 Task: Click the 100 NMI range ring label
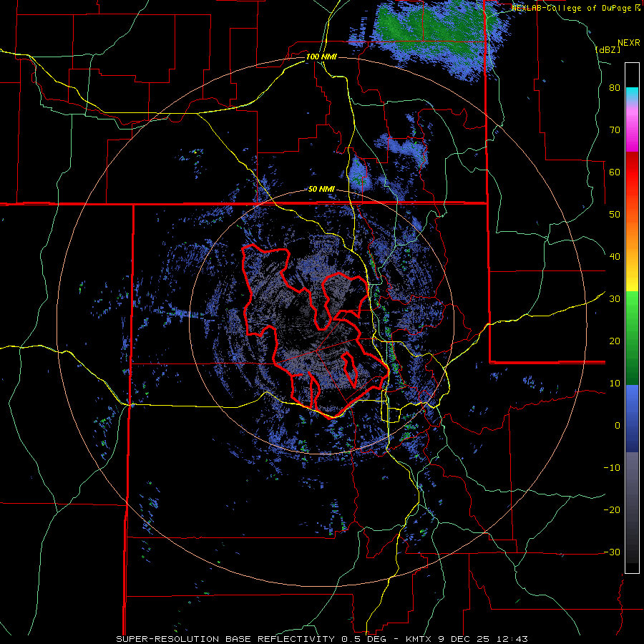click(321, 57)
